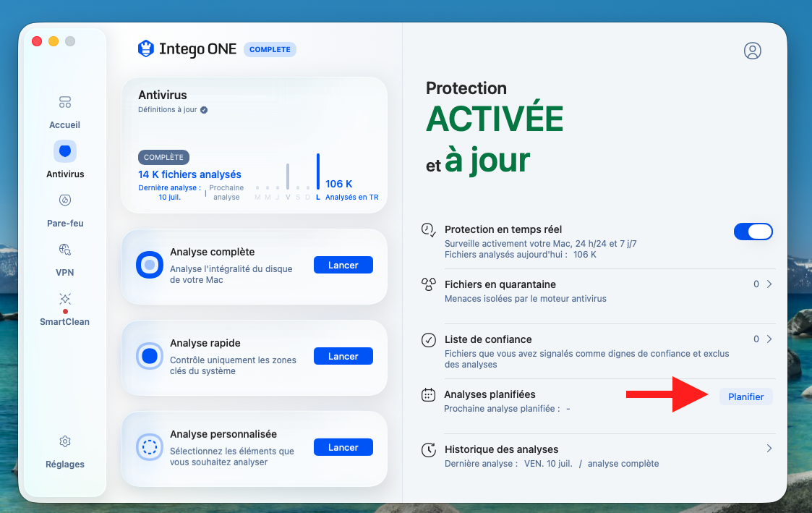This screenshot has height=513, width=812.
Task: Expand Historique des analyses chevron
Action: pos(769,448)
